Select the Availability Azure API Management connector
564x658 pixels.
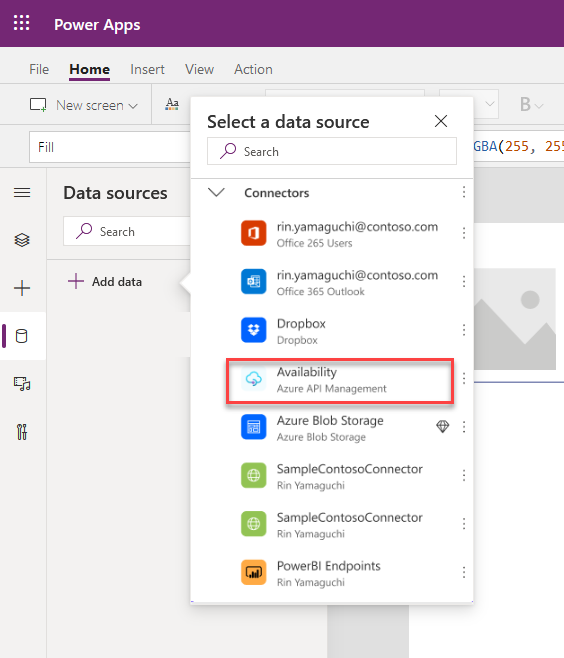point(340,381)
